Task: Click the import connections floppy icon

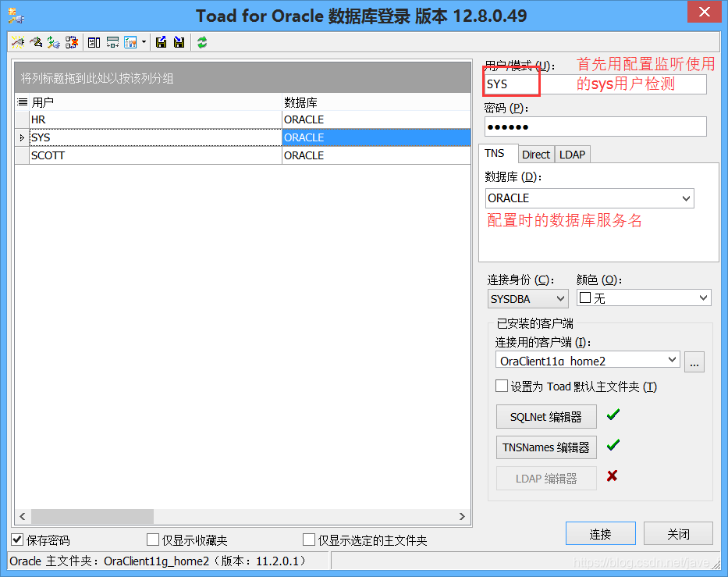Action: (x=179, y=42)
